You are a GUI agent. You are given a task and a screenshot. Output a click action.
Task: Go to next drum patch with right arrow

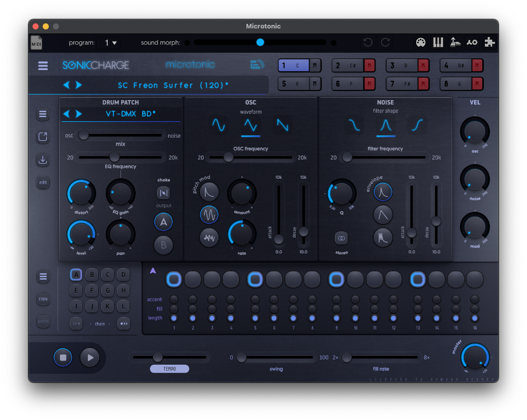pyautogui.click(x=79, y=114)
